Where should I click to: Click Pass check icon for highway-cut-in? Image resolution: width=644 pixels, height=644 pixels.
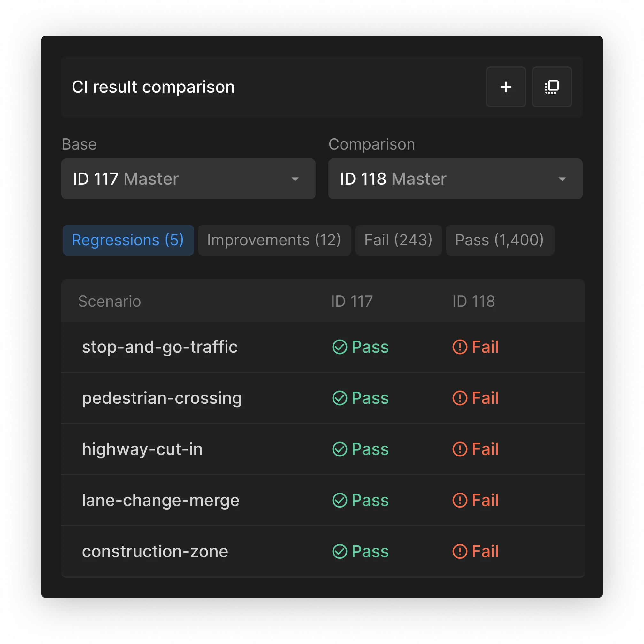coord(340,449)
